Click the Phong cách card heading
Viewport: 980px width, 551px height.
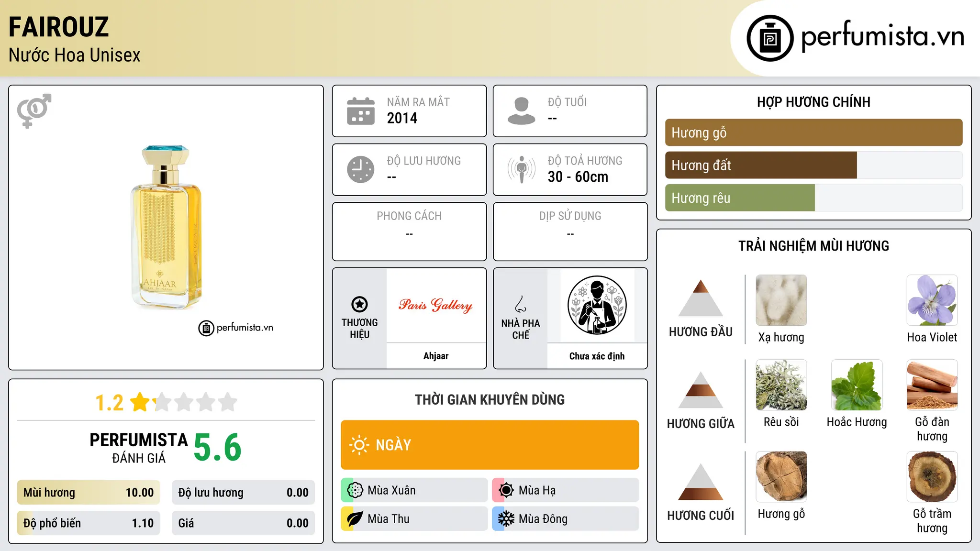(x=409, y=216)
